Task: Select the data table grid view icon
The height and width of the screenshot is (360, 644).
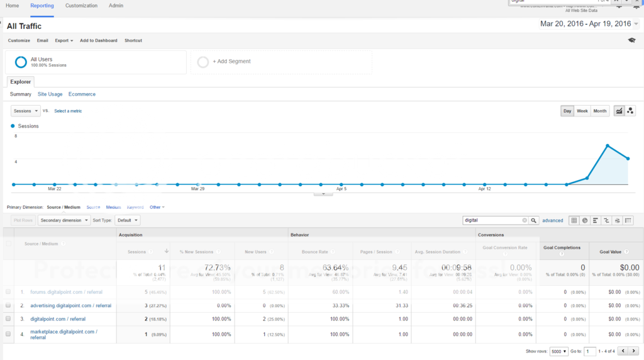Action: (x=574, y=220)
